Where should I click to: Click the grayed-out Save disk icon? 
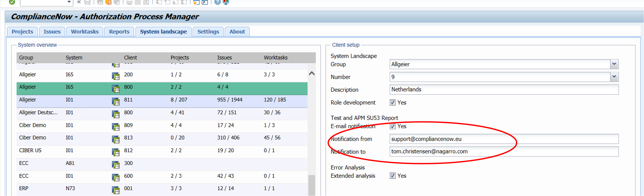point(87,2)
